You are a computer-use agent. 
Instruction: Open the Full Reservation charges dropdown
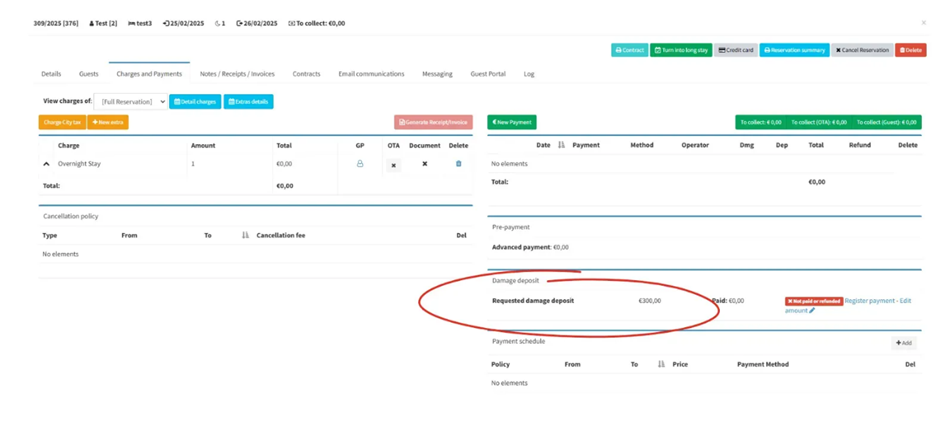coord(131,102)
